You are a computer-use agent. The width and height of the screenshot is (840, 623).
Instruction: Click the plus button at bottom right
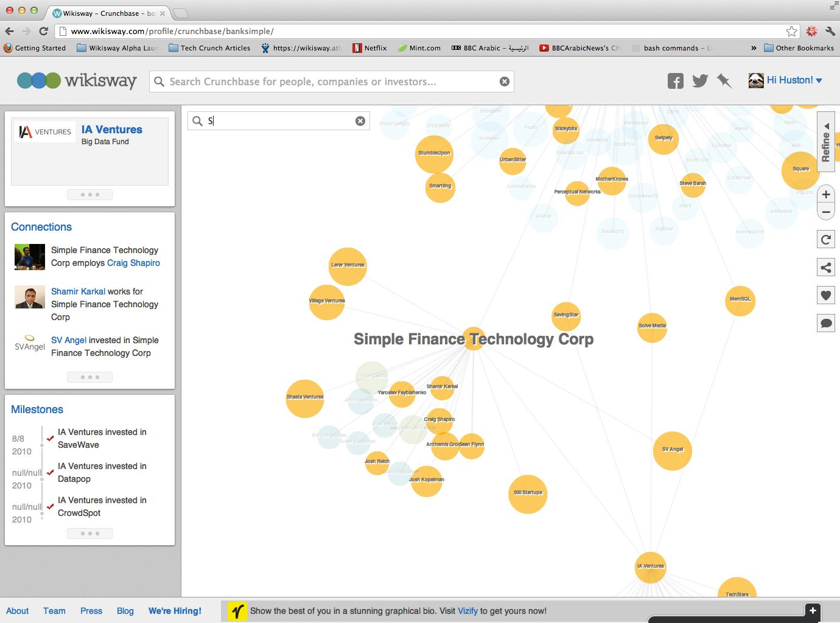coord(812,610)
